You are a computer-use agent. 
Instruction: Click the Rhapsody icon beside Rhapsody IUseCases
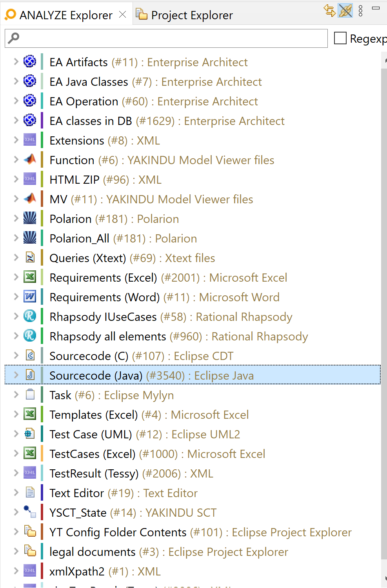tap(30, 316)
